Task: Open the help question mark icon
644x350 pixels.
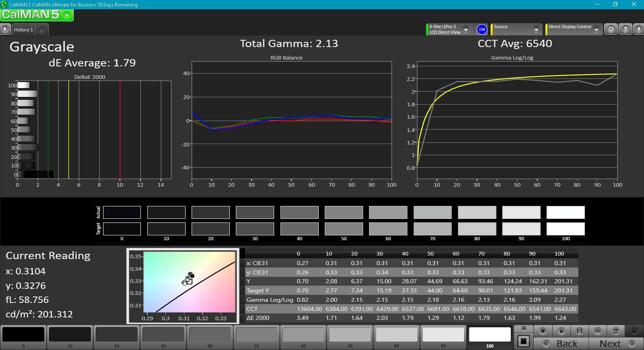Action: 625,29
